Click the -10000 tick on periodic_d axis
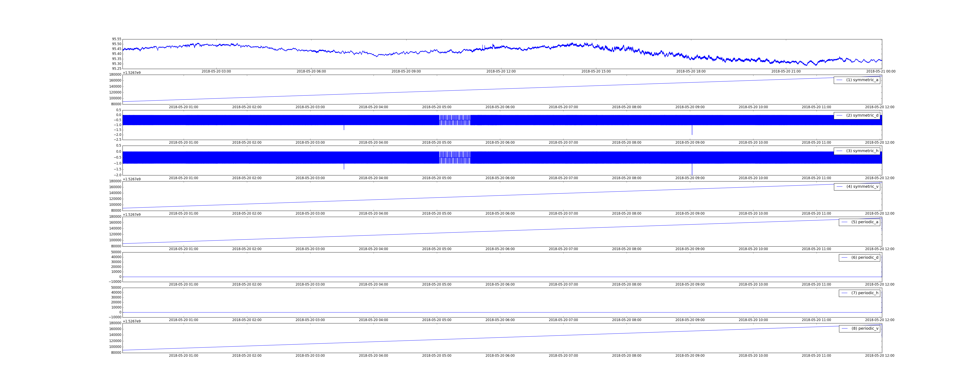 coord(115,282)
